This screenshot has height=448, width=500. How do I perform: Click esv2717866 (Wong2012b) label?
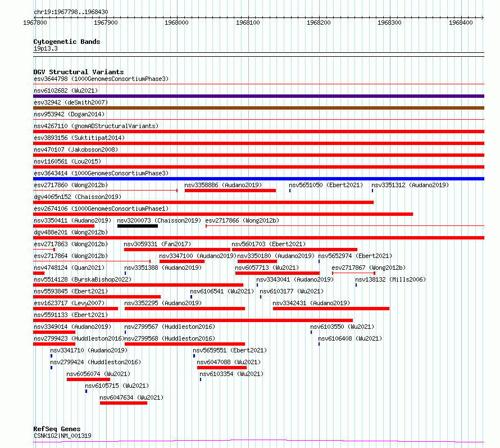coord(242,220)
